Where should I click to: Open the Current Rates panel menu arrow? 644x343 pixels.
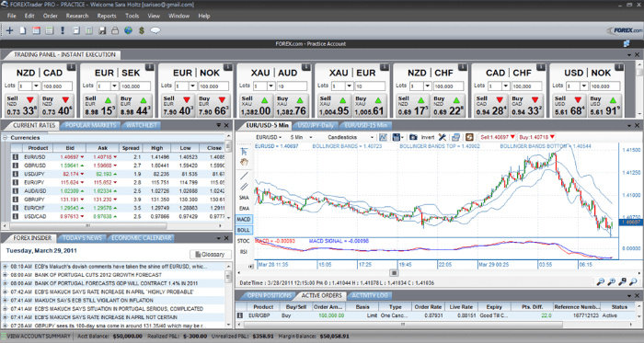pyautogui.click(x=219, y=125)
